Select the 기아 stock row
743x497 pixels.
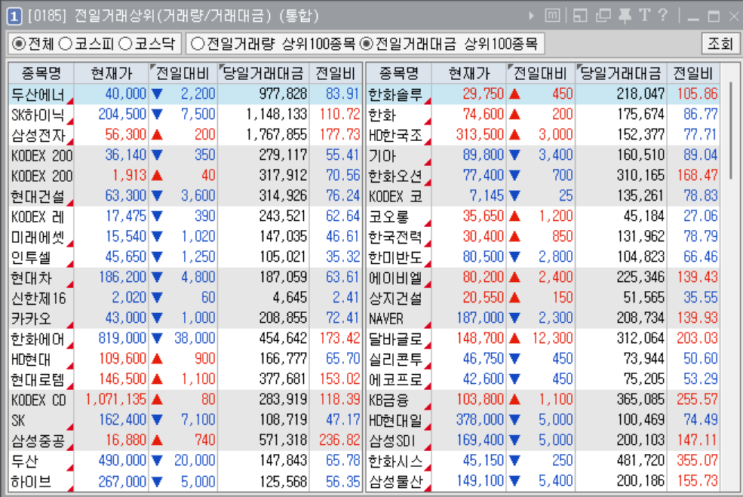tap(543, 155)
